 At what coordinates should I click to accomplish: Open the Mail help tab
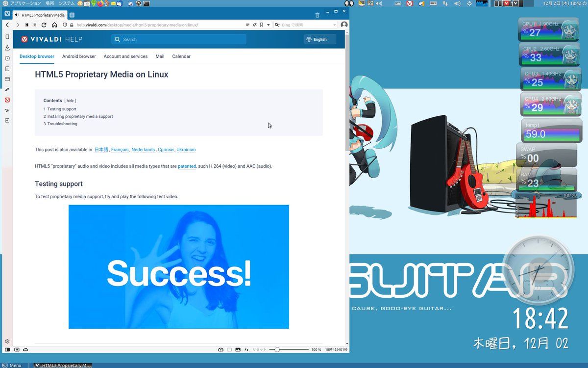pos(160,56)
